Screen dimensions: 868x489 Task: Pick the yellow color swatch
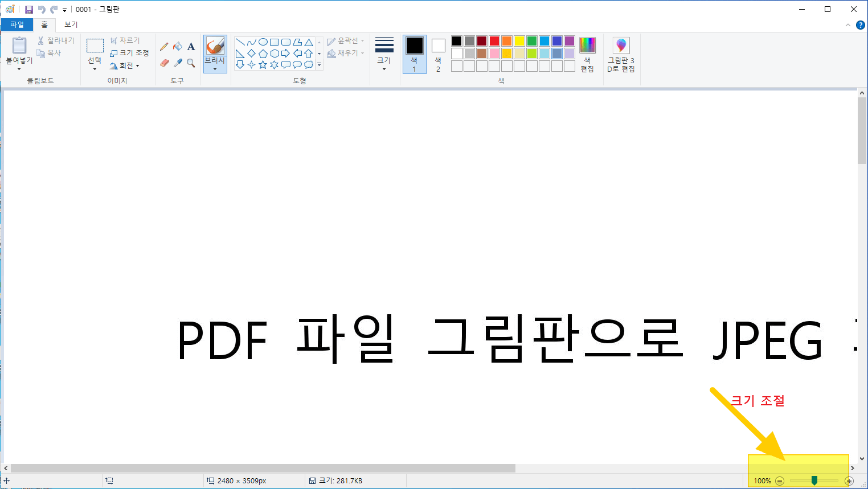tap(519, 41)
